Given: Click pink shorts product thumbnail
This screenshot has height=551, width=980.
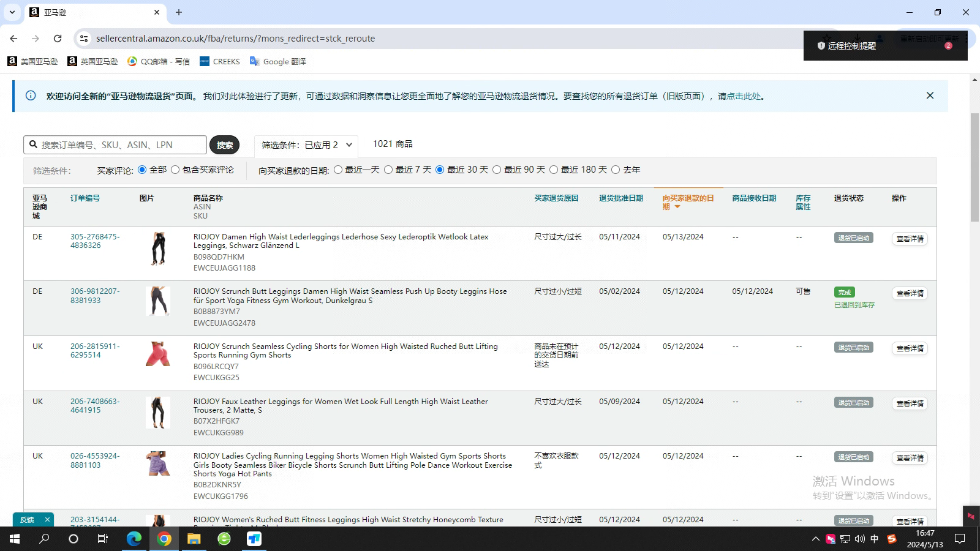Looking at the screenshot, I should 157,354.
